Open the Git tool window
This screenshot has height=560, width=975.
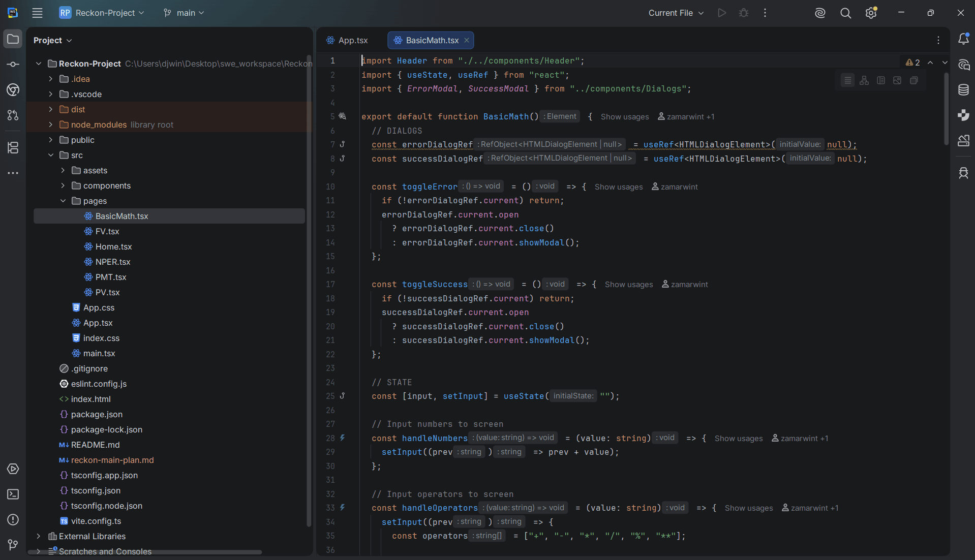click(x=13, y=545)
